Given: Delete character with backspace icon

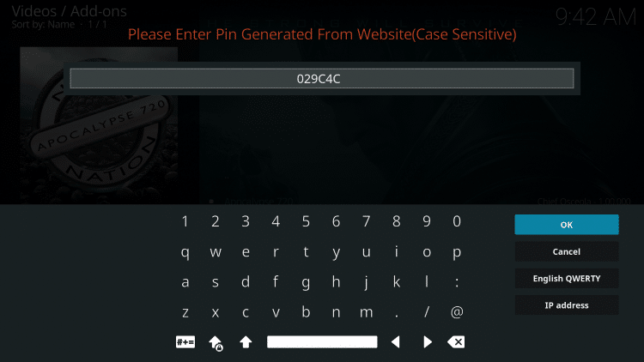Looking at the screenshot, I should click(456, 342).
